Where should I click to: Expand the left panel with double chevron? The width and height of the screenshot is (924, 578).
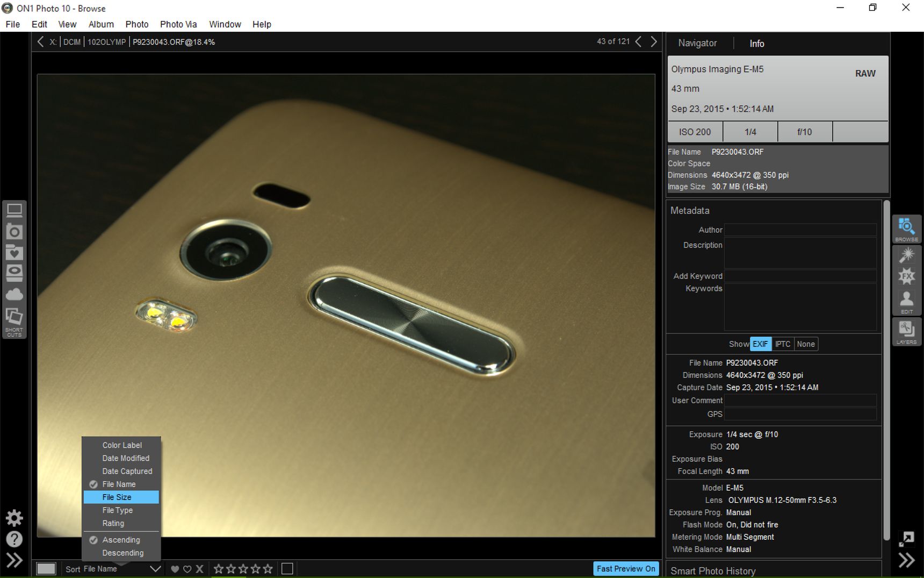tap(15, 560)
